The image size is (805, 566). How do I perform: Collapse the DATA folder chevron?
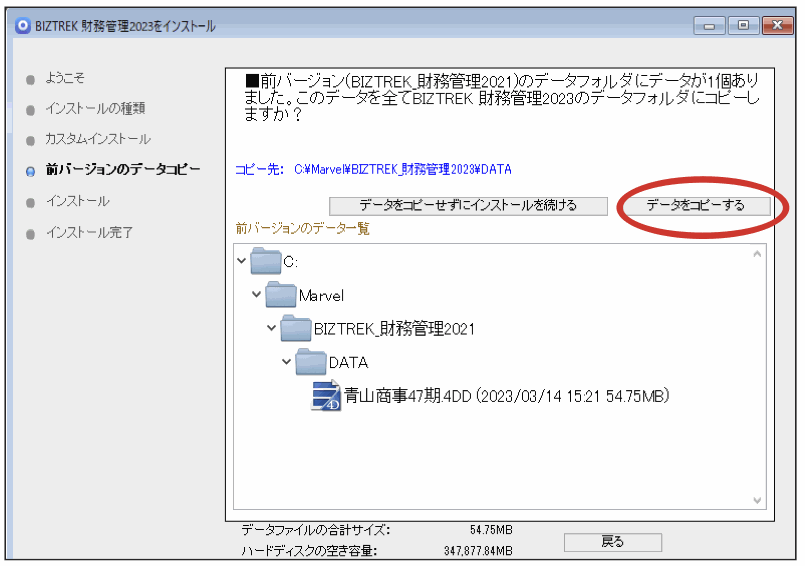[287, 362]
